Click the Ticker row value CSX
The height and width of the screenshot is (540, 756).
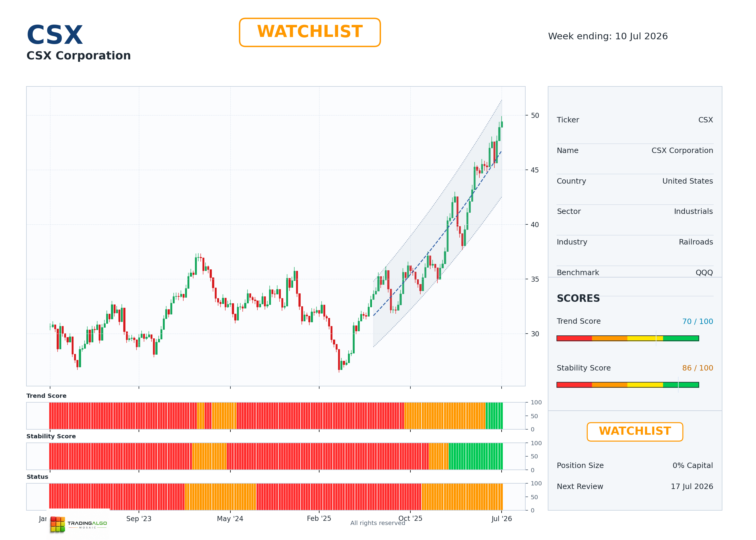(706, 120)
